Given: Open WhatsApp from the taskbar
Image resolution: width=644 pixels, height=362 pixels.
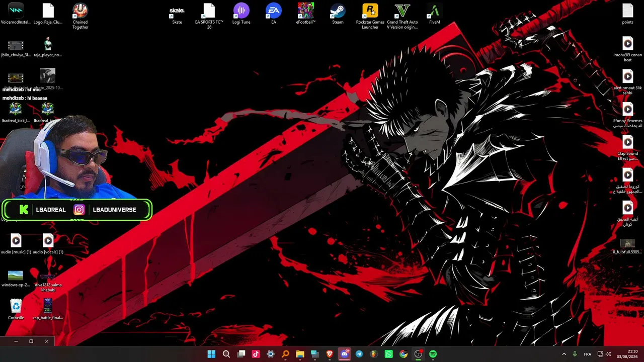Looking at the screenshot, I should click(388, 354).
